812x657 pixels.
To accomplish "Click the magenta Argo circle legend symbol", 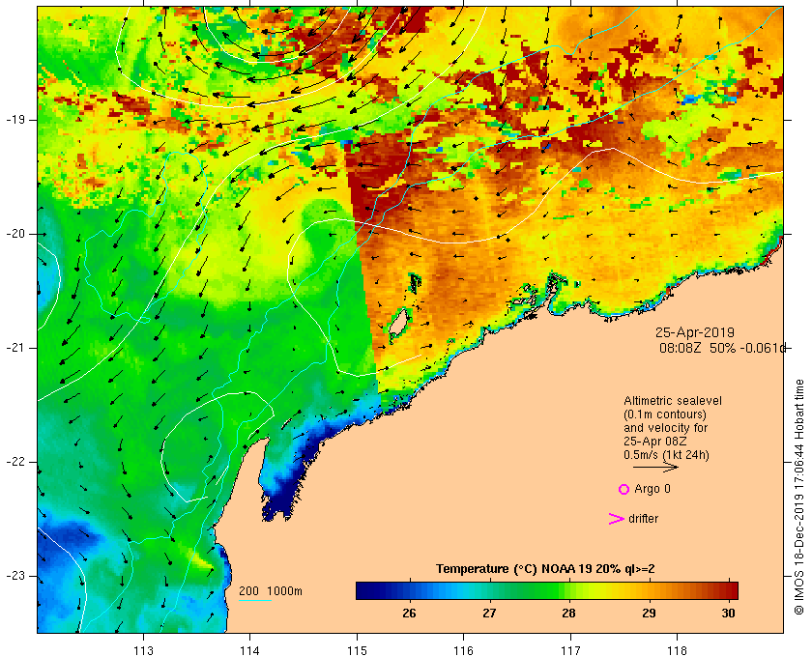I will tap(623, 489).
